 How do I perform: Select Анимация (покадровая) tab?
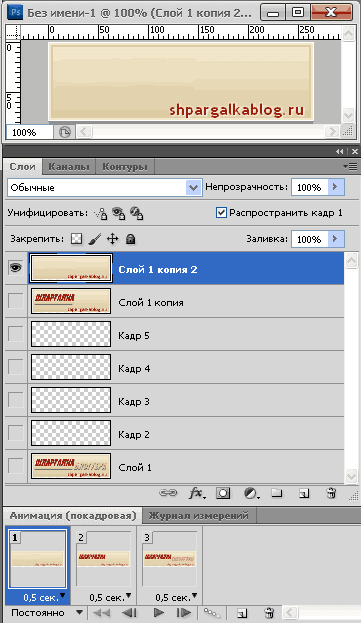click(73, 516)
